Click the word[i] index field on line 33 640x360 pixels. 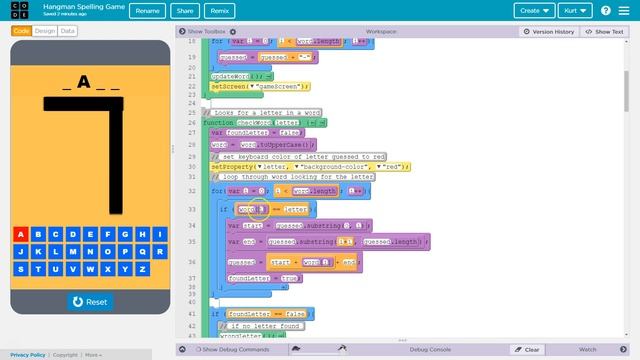pyautogui.click(x=262, y=209)
